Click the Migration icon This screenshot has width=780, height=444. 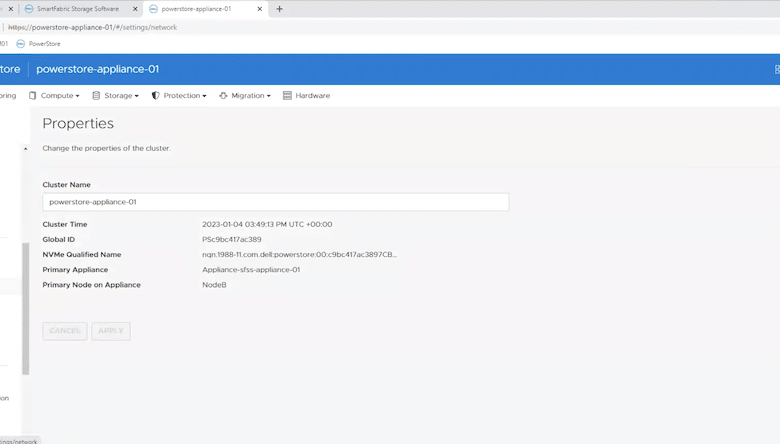pos(223,95)
